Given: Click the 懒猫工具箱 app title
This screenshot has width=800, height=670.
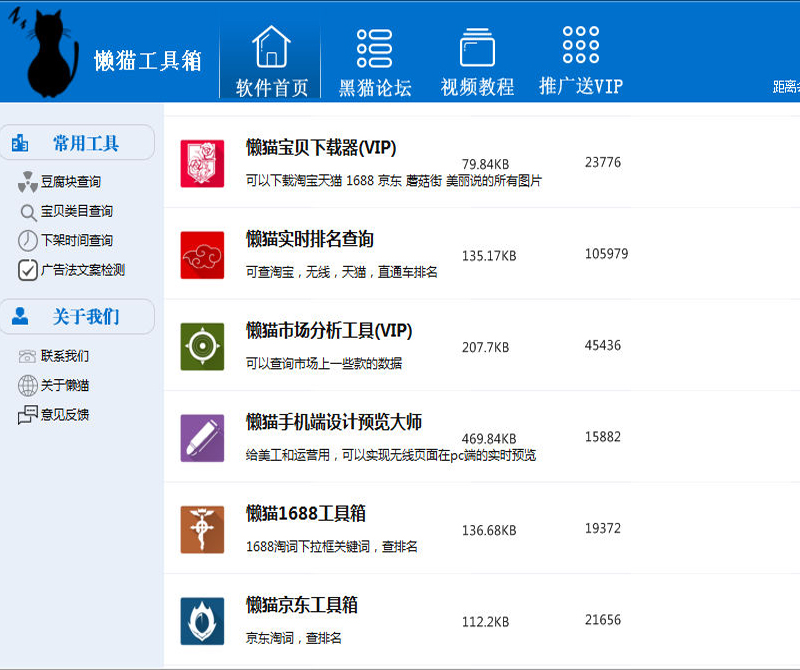Looking at the screenshot, I should click(148, 61).
